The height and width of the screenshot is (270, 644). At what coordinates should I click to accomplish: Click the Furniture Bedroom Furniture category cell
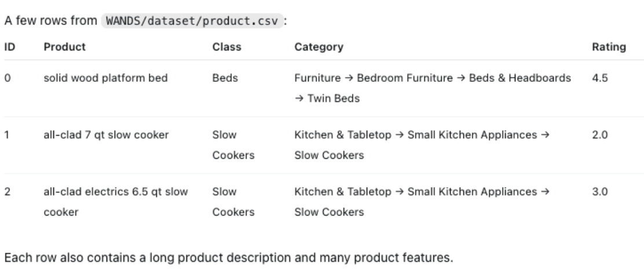pos(433,88)
